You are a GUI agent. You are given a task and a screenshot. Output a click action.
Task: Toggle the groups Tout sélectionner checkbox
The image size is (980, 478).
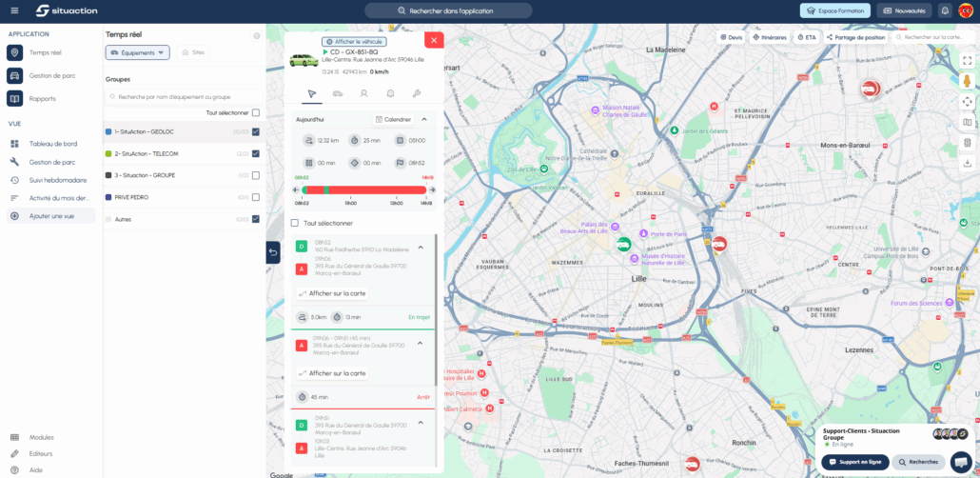(x=256, y=112)
